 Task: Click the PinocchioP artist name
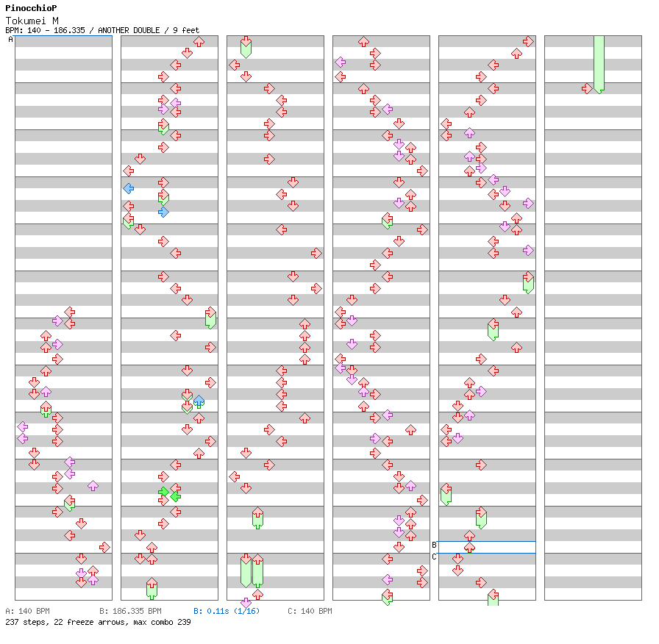(31, 8)
